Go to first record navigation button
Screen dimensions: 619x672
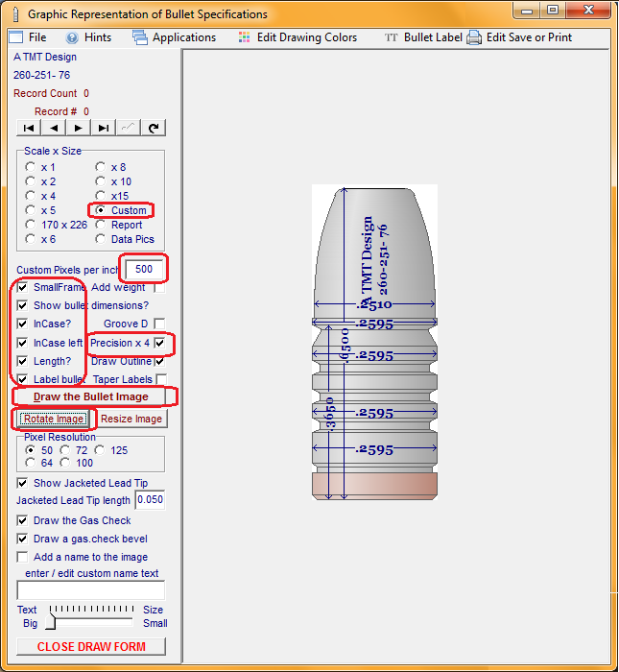click(29, 128)
